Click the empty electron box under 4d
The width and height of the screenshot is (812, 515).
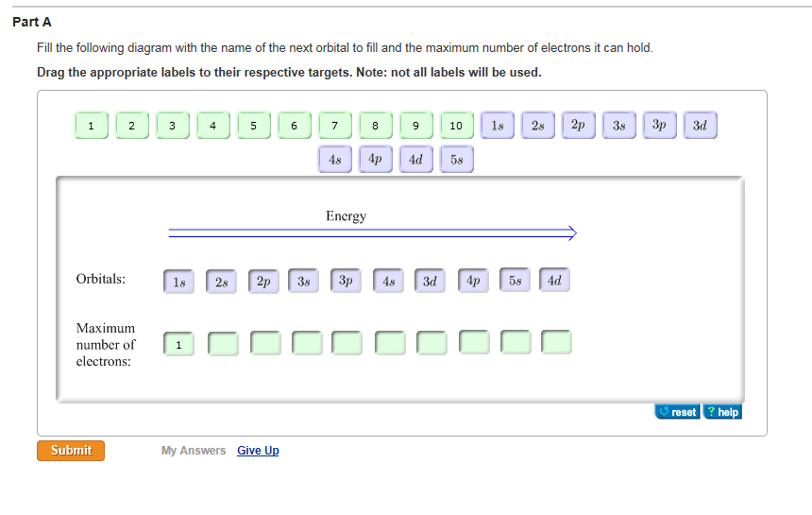(556, 342)
